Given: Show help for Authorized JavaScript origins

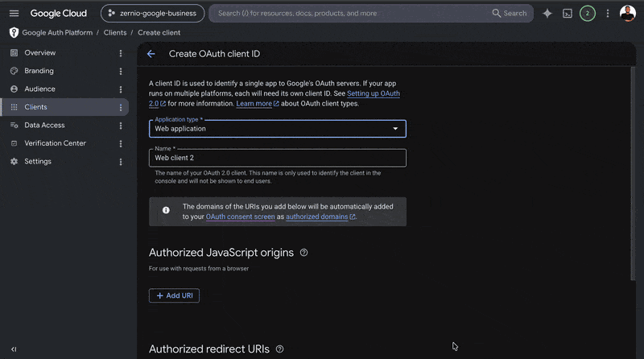Looking at the screenshot, I should [303, 253].
